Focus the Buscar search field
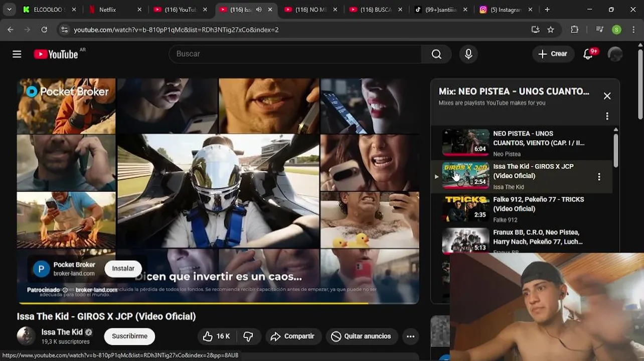This screenshot has width=644, height=361. click(x=295, y=54)
